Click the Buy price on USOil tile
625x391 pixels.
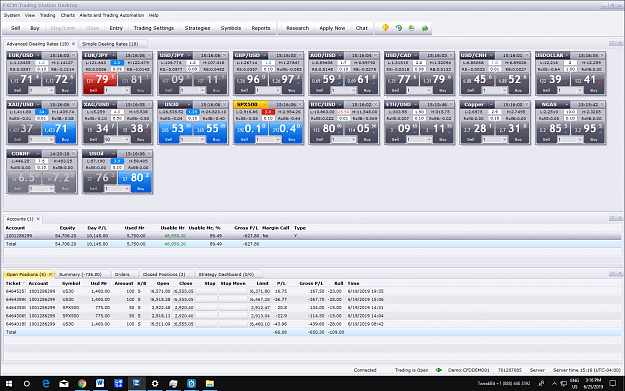pyautogui.click(x=135, y=178)
